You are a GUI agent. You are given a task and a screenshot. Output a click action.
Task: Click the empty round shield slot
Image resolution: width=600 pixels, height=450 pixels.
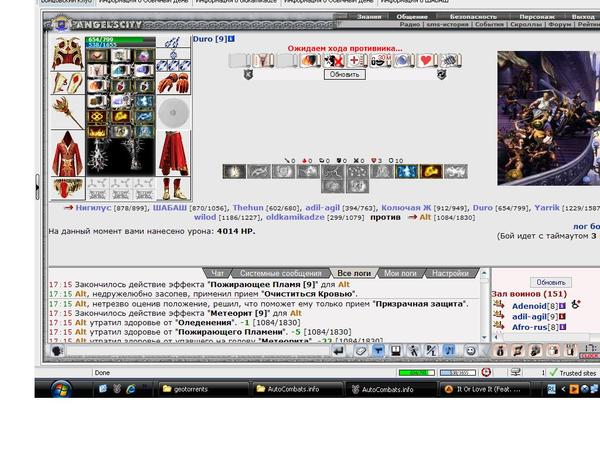173,112
